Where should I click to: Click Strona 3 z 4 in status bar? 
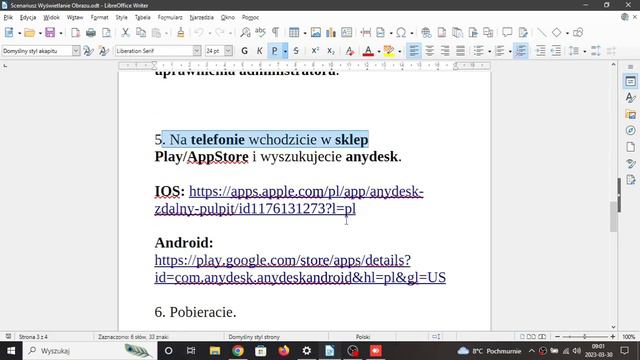(x=33, y=337)
